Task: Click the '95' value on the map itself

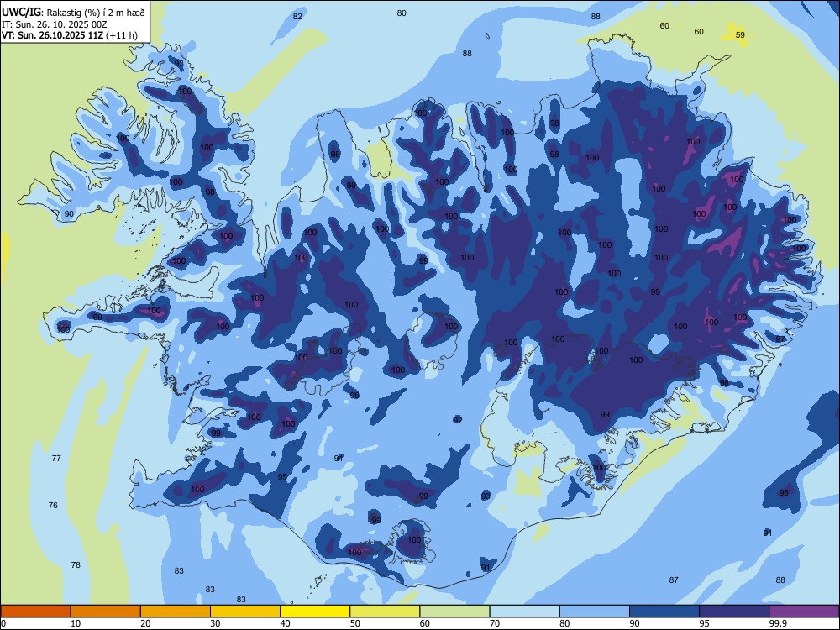Action: [x=282, y=477]
